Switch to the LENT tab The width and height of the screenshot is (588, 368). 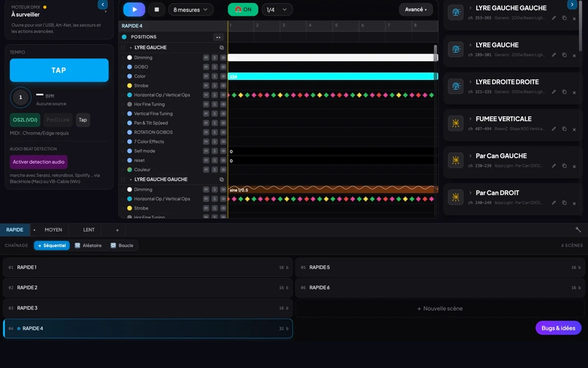coord(89,230)
